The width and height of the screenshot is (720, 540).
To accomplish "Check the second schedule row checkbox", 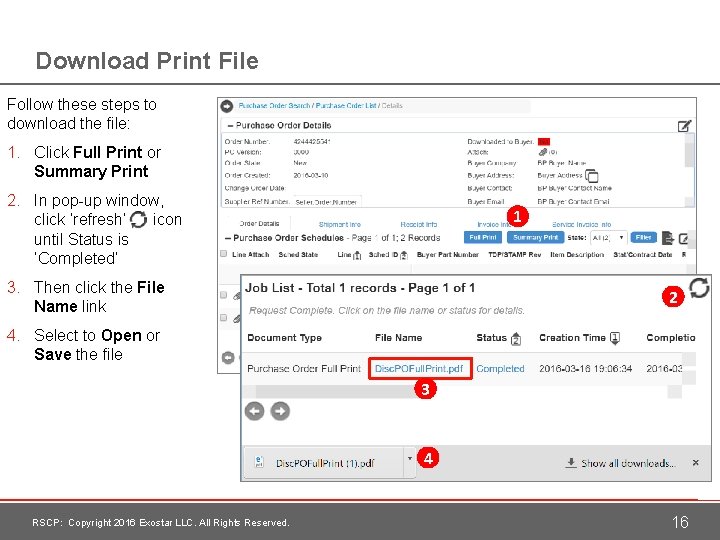I will pos(224,317).
